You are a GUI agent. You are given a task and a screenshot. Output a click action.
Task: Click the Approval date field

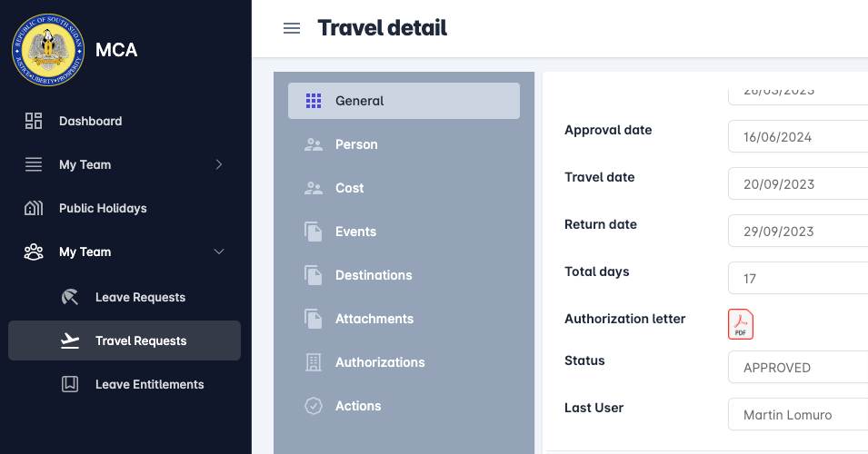pos(798,137)
